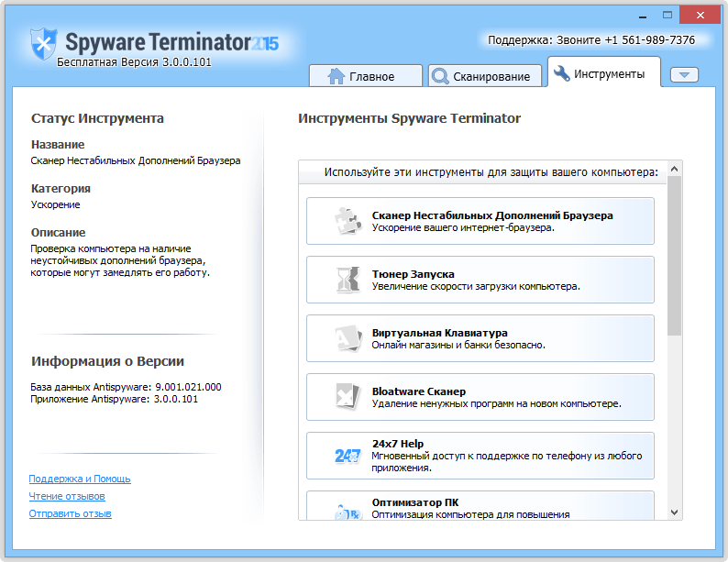Click the 'Статус Инструмента' heading
The image size is (728, 562).
click(x=97, y=118)
